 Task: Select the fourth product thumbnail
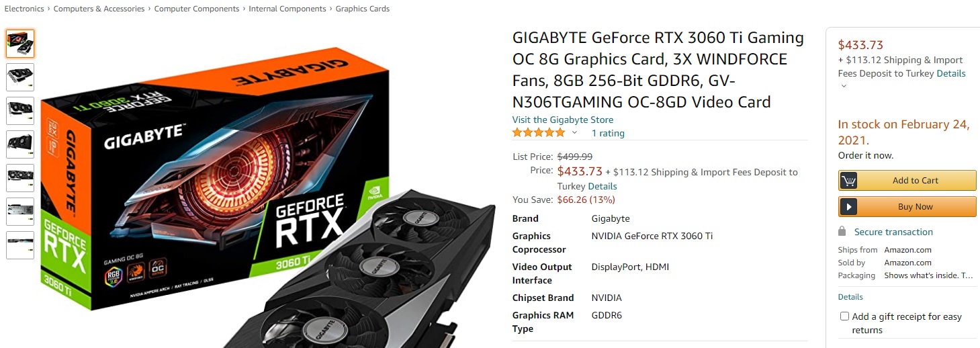click(20, 144)
